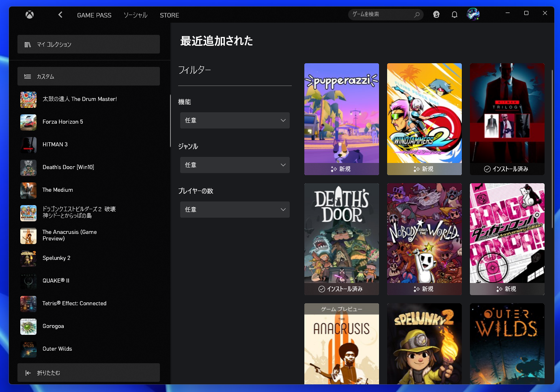
Task: Open Tetris Effect: Connected in sidebar
Action: [88, 304]
